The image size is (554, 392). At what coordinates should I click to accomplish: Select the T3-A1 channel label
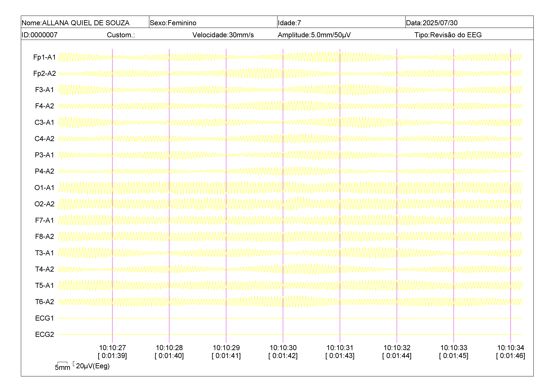45,253
